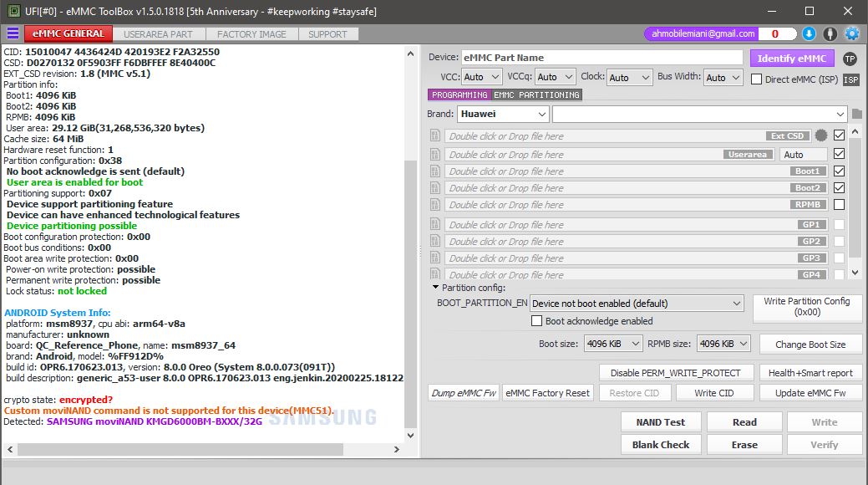The image size is (868, 485).
Task: Uncheck the Boot2 checkbox
Action: 840,187
